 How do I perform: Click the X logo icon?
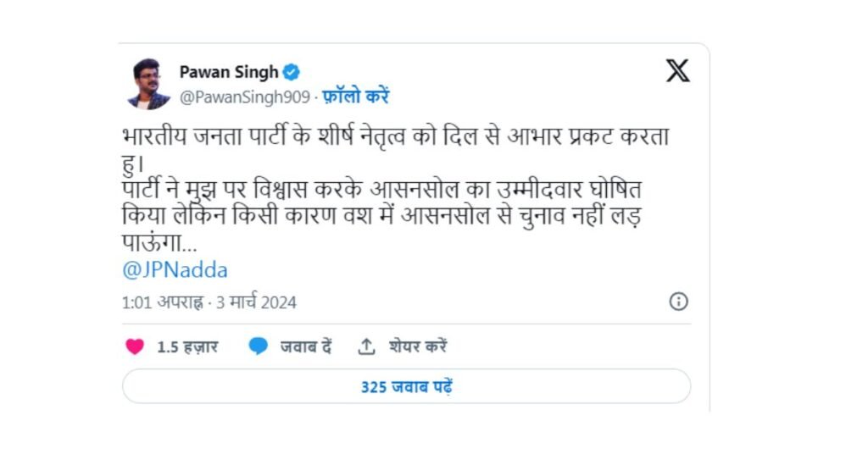[x=677, y=70]
